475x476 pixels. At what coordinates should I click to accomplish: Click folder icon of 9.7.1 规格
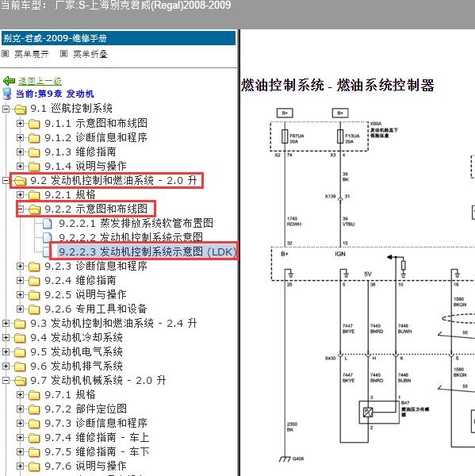[34, 395]
